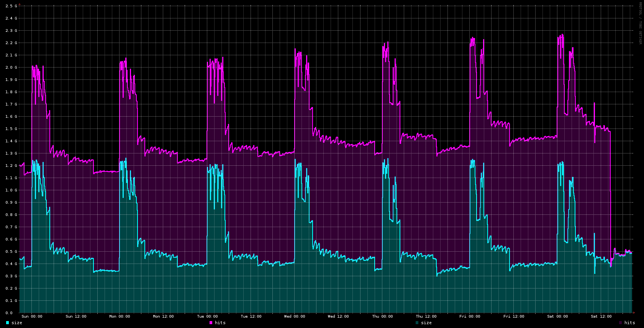Click the 0.5 G label on the Y axis
This screenshot has height=328, width=644.
[11, 252]
